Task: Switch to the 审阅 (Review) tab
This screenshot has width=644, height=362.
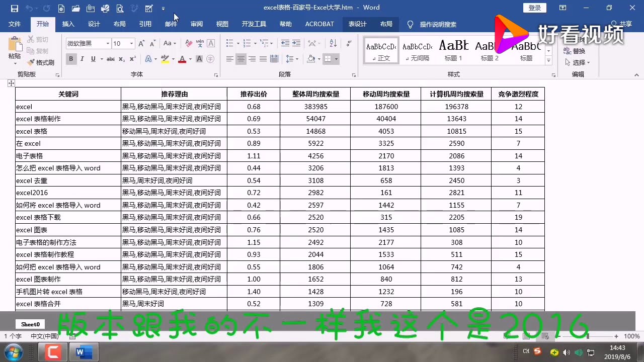Action: 196,24
